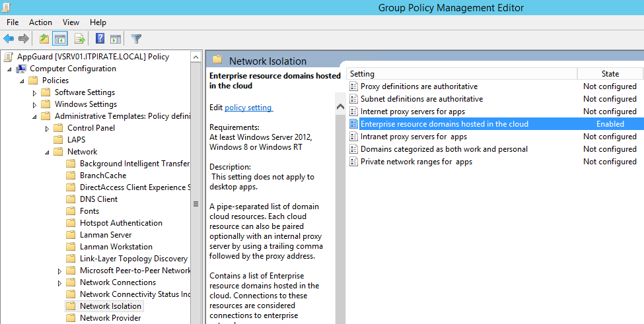Sort by the State column header

(x=610, y=74)
